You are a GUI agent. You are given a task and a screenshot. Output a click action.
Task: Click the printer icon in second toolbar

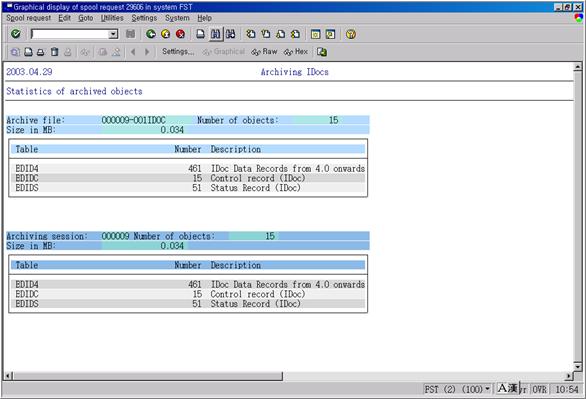[41, 52]
